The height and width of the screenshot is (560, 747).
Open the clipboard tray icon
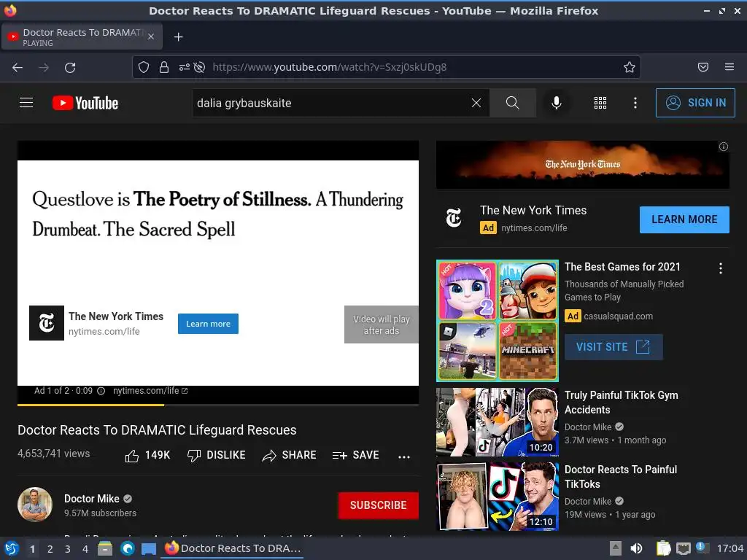(x=663, y=548)
